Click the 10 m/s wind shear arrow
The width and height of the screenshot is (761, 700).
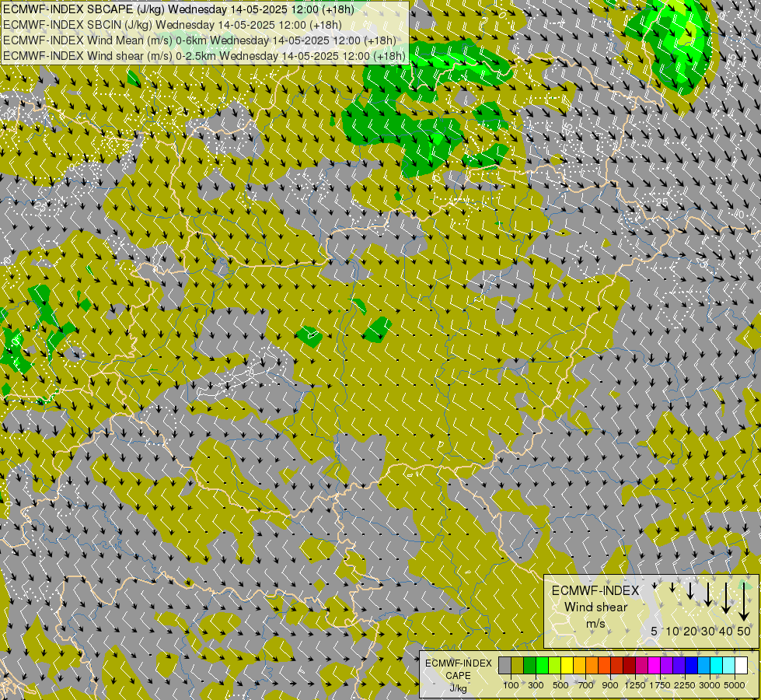[x=672, y=587]
